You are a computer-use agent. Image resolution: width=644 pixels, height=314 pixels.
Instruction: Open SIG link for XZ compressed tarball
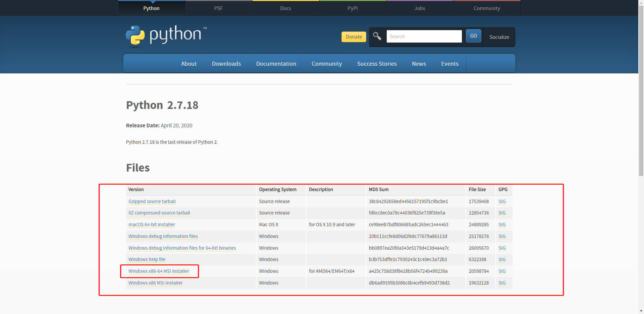[502, 213]
